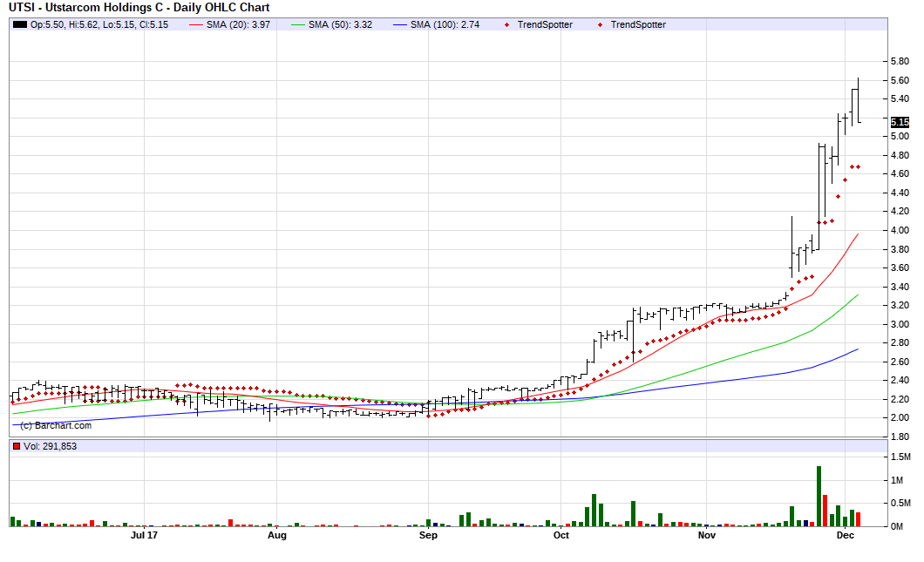Click the 2.60 price axis label
This screenshot has width=924, height=562.
(900, 362)
